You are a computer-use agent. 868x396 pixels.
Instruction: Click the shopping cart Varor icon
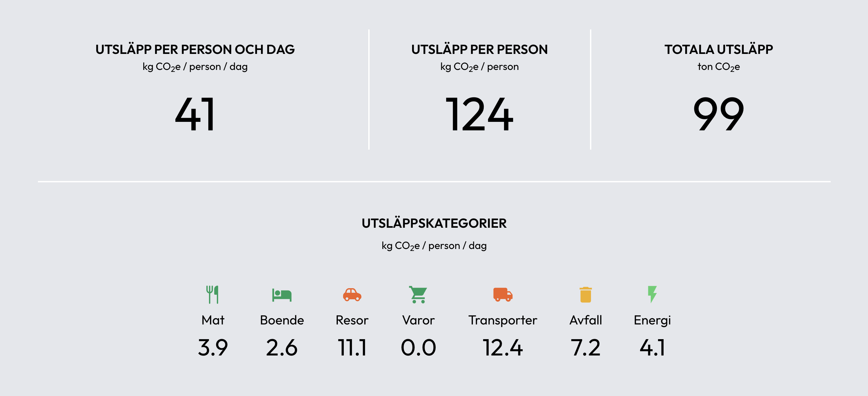tap(418, 295)
